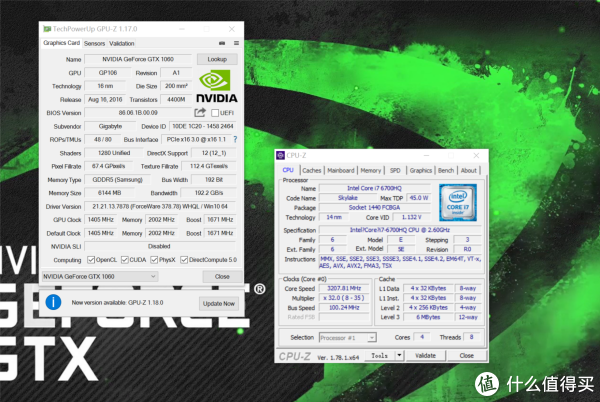Click the Memory Size 6144 MB value

click(x=109, y=193)
